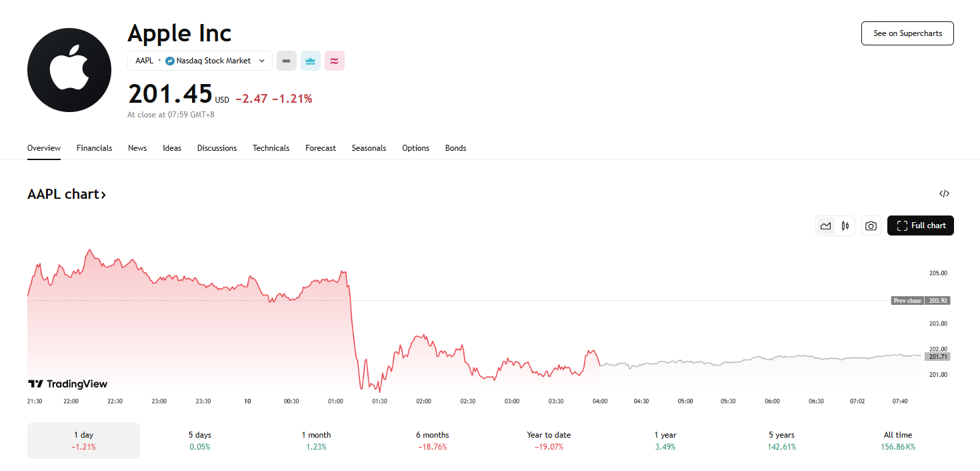Open the Discussions tab
This screenshot has height=471, width=980.
click(217, 148)
